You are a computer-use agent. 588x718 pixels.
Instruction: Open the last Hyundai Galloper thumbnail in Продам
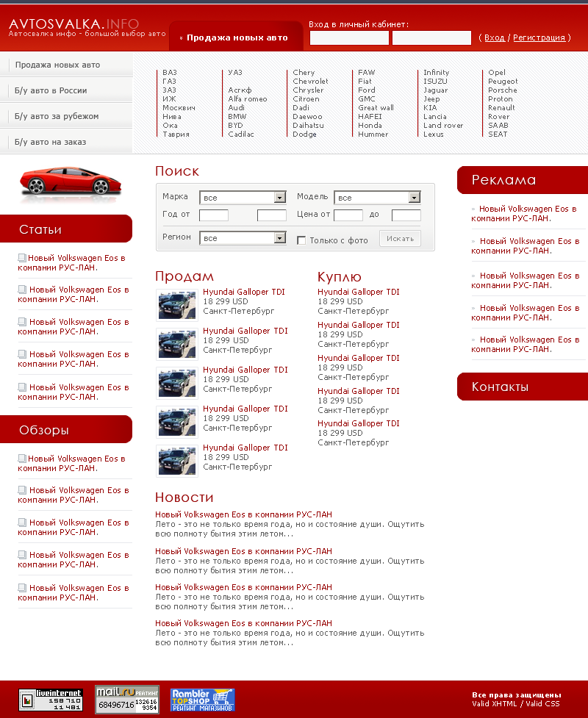[176, 461]
